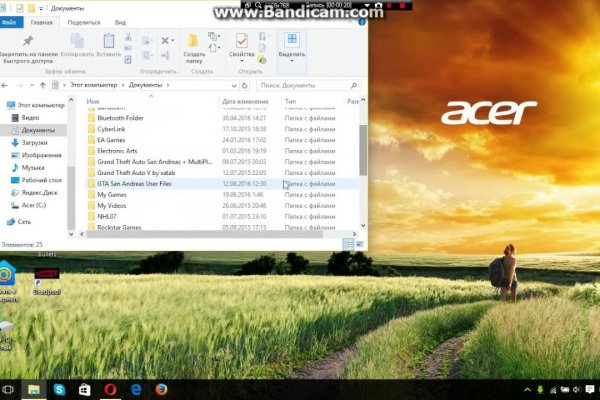Expand the Этот компьютер tree node
The height and width of the screenshot is (400, 600).
point(4,105)
